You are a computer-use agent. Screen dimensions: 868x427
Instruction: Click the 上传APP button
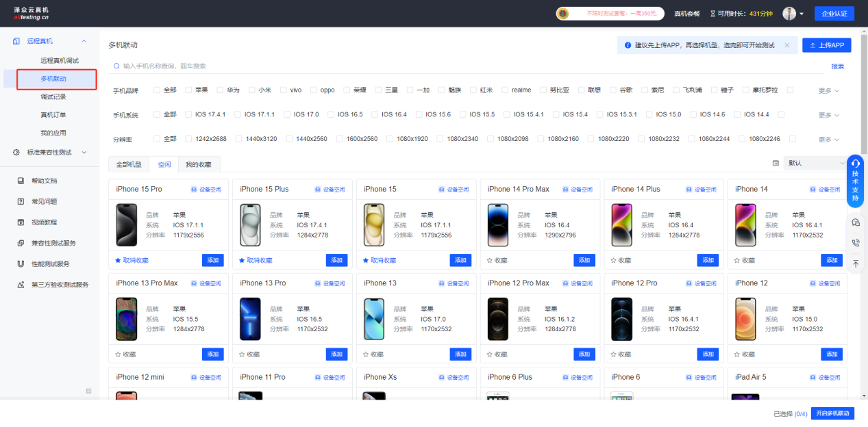point(826,45)
